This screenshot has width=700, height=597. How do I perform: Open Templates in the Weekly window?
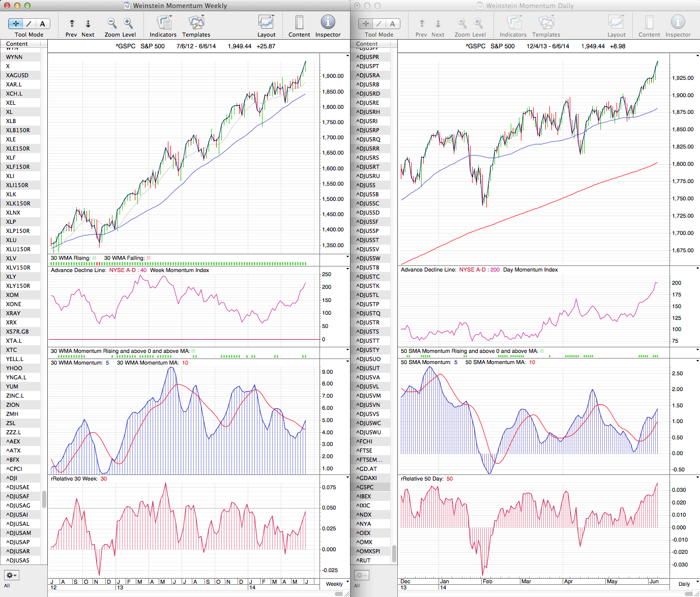[x=196, y=23]
